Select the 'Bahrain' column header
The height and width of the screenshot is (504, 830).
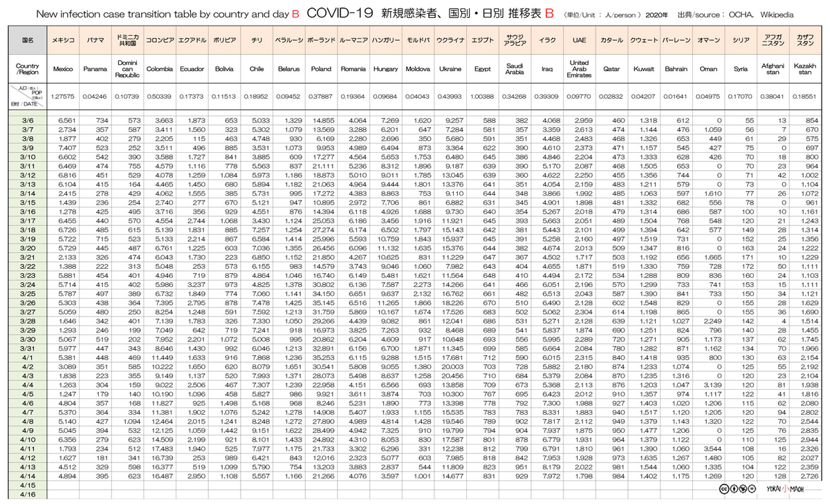(676, 69)
